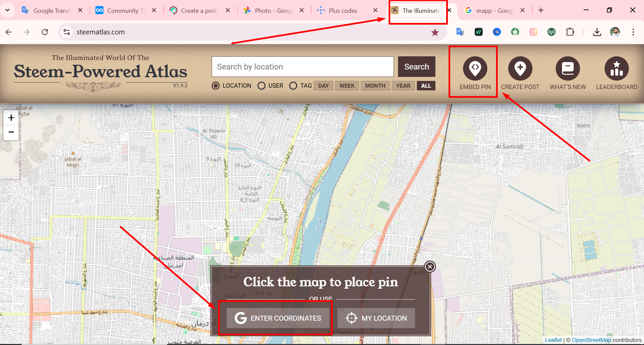Open the Create Post icon
The width and height of the screenshot is (644, 345).
pos(520,69)
